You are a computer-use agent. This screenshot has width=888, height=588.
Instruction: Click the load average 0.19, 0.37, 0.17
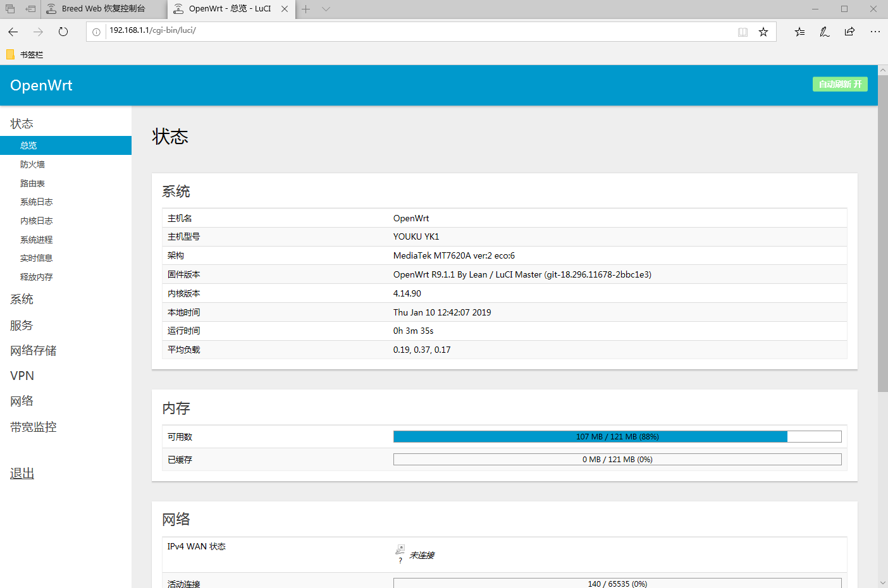[422, 350]
